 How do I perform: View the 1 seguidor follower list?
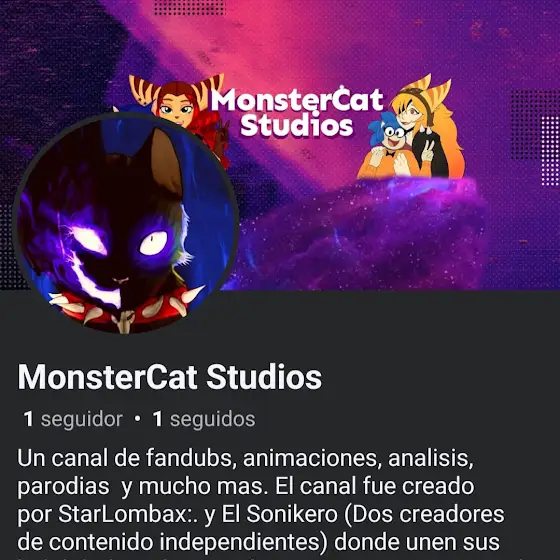tap(73, 419)
